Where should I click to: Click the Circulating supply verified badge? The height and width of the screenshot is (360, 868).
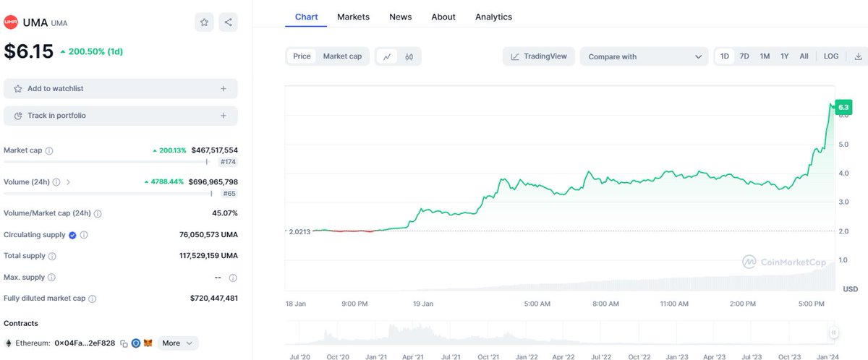[72, 235]
